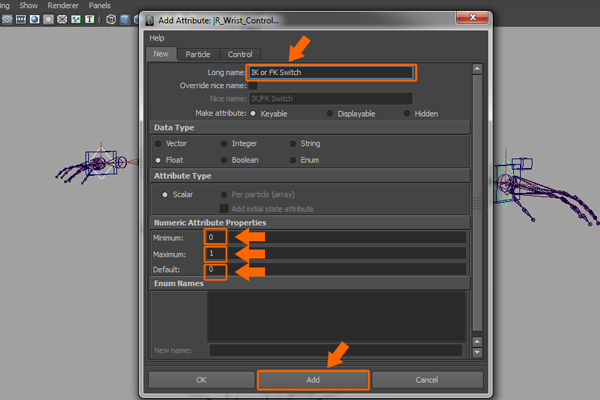The width and height of the screenshot is (600, 400).
Task: Click the Add Attribute dialog title icon
Action: coord(150,20)
